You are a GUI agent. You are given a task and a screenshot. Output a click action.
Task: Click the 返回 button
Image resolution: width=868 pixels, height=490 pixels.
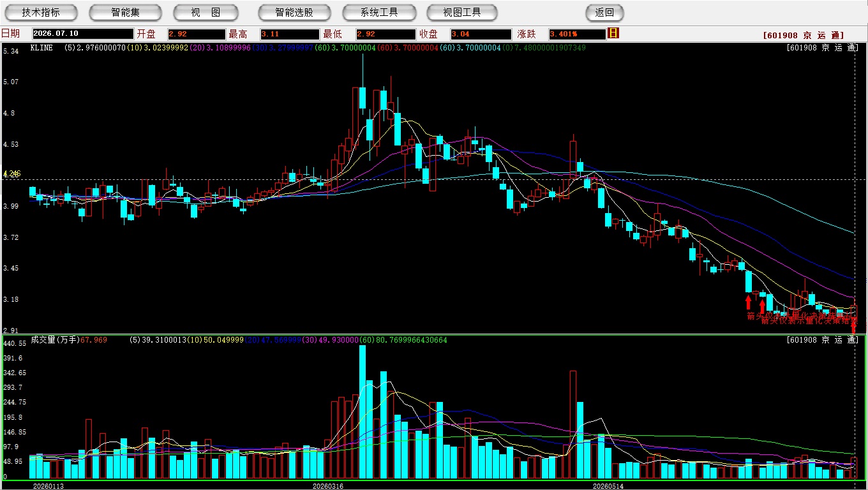point(604,12)
